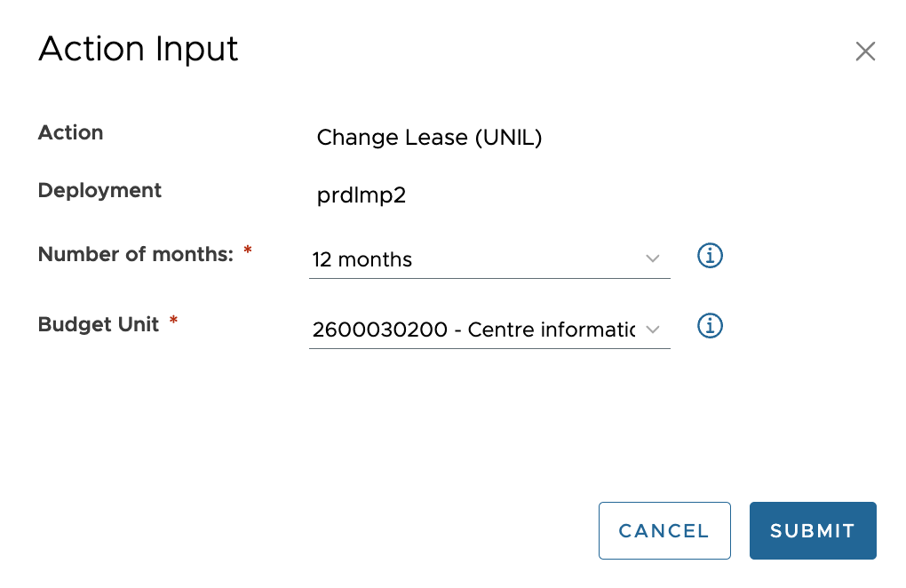Image resolution: width=906 pixels, height=588 pixels.
Task: Expand the Number of months chevron
Action: click(653, 258)
